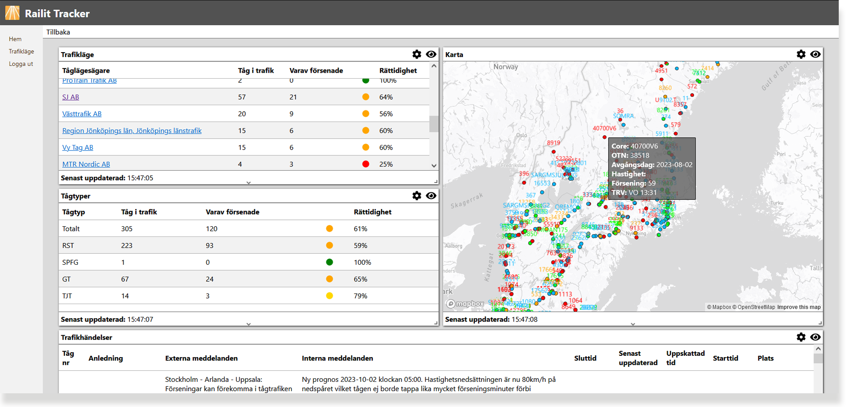Go to Hem in the sidebar
This screenshot has width=868, height=407.
(15, 39)
